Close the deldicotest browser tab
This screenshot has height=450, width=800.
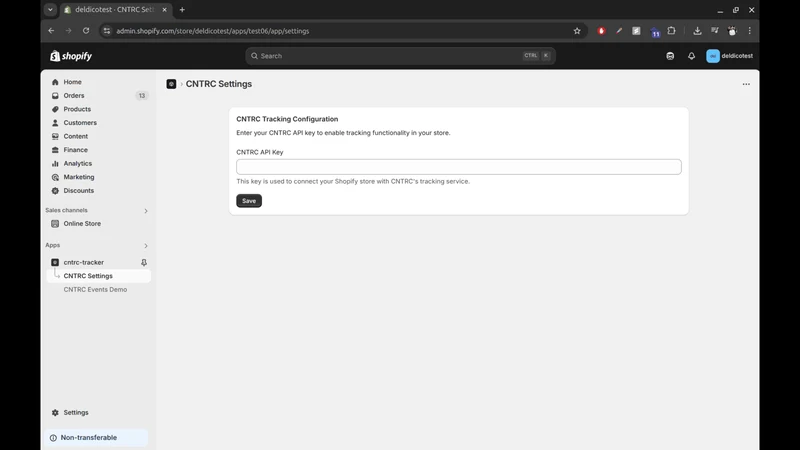[164, 10]
